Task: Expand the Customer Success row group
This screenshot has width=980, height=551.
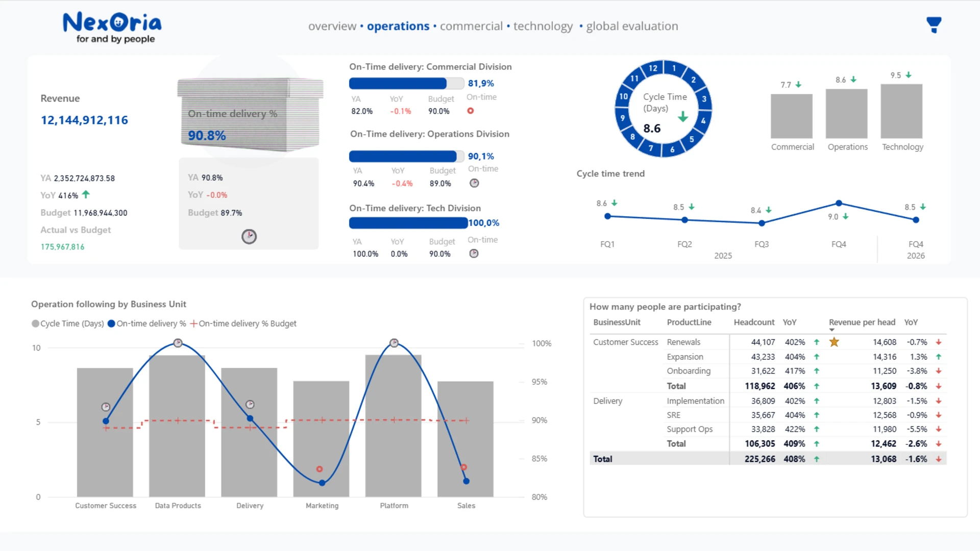Action: pyautogui.click(x=625, y=342)
